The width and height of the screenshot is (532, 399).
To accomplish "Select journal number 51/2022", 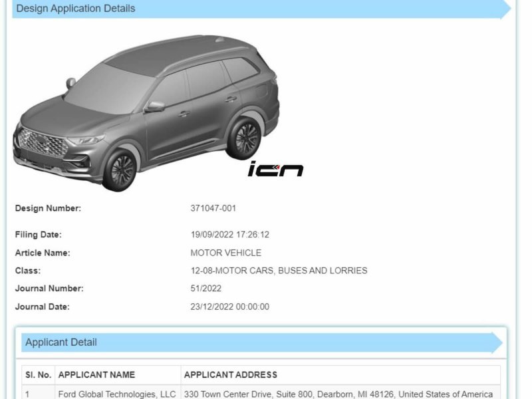I will point(205,289).
